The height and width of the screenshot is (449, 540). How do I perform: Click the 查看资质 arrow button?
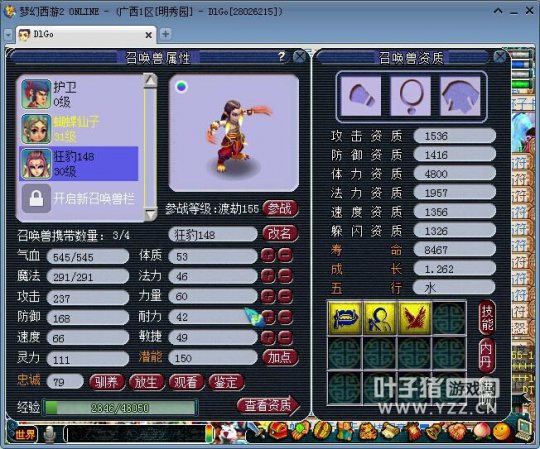coord(268,406)
